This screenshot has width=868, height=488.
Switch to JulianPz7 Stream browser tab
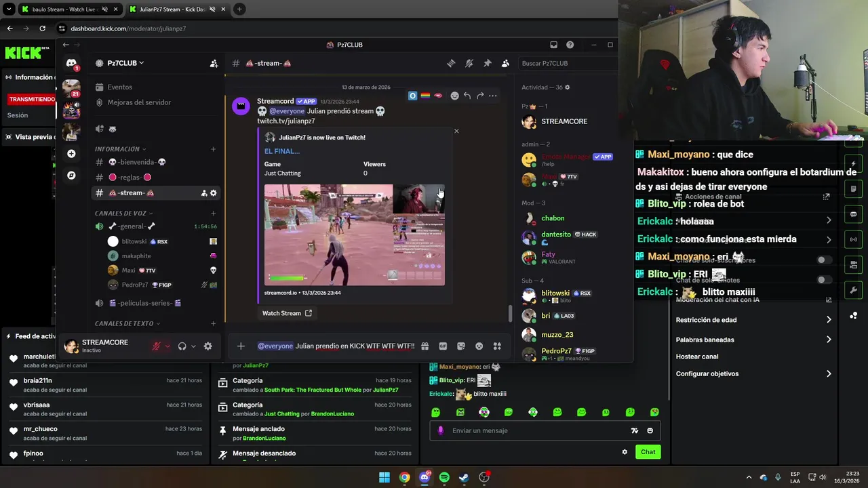tap(176, 9)
